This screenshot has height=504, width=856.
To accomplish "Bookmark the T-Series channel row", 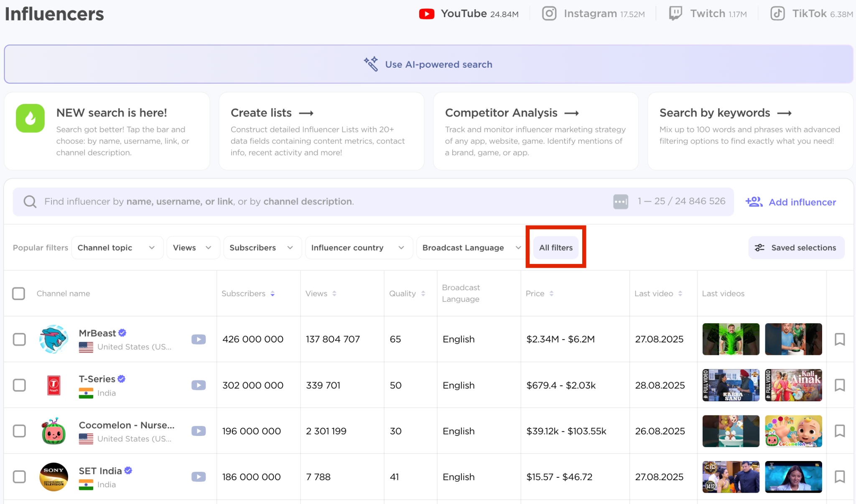I will [x=840, y=385].
